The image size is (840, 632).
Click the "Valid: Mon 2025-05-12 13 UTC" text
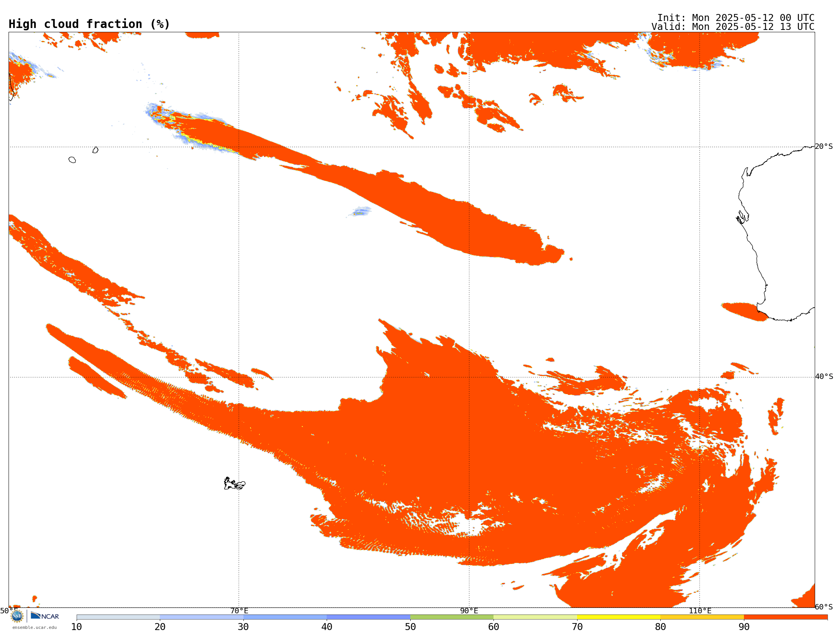(733, 27)
